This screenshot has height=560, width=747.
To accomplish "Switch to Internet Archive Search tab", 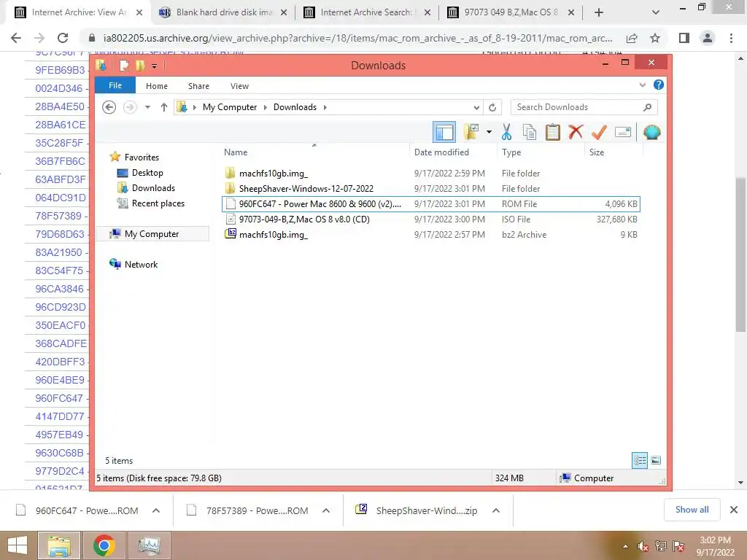I will tap(366, 12).
